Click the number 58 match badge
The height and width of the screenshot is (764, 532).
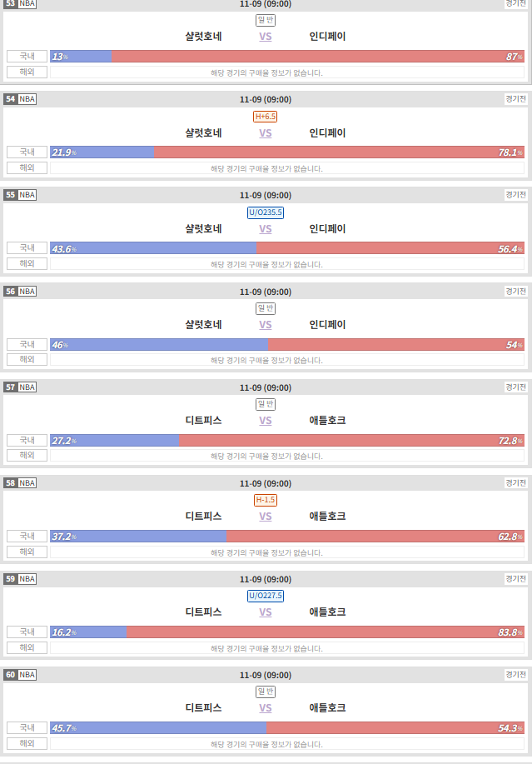point(11,483)
